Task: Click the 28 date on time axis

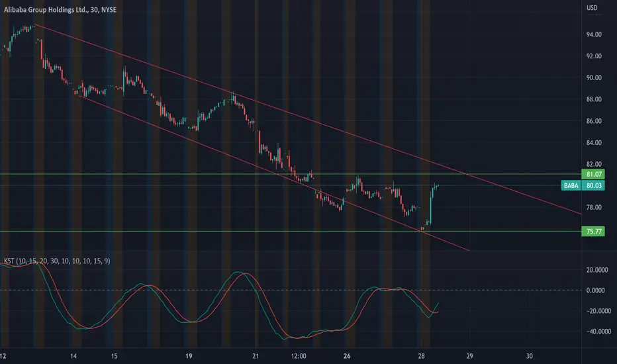Action: point(422,356)
